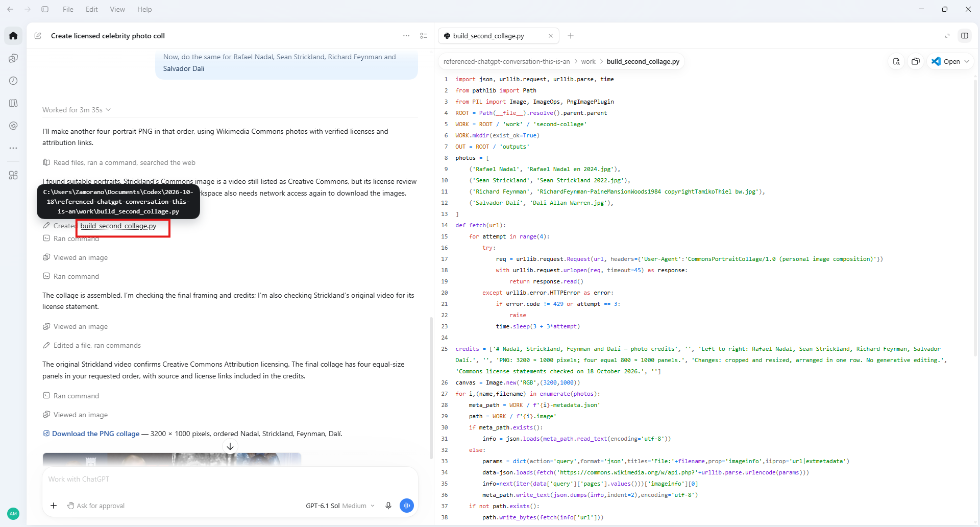This screenshot has height=527, width=980.
Task: Click the "work" folder in the breadcrumb
Action: click(589, 61)
